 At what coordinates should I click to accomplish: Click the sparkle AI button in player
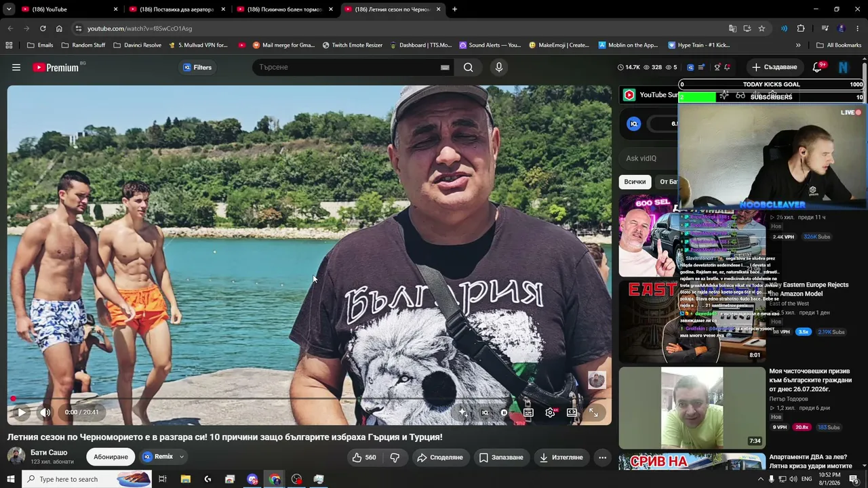tap(463, 412)
